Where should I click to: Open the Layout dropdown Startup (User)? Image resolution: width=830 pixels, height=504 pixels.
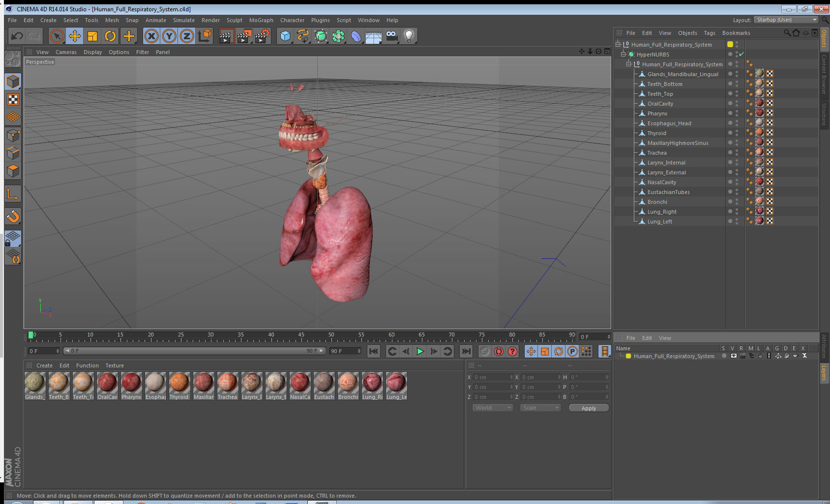tap(786, 20)
